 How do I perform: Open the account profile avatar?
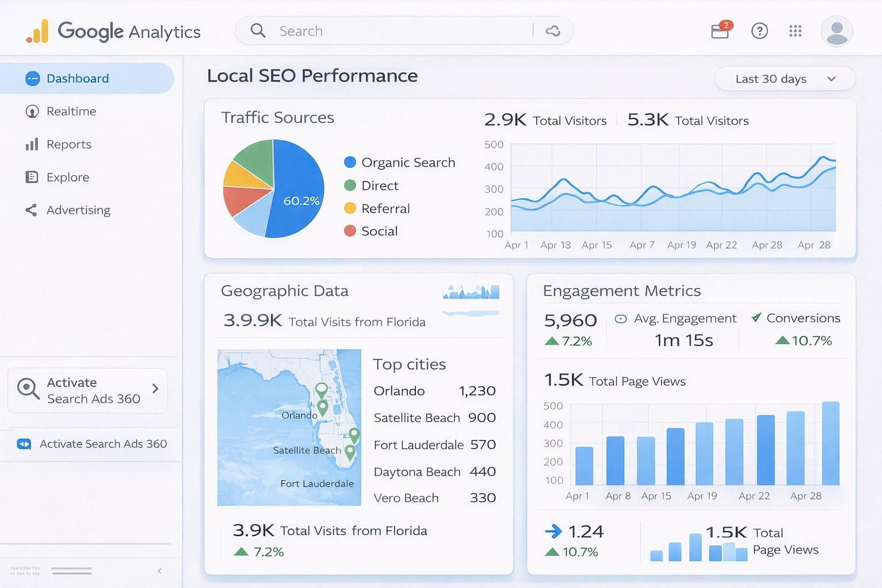tap(837, 31)
